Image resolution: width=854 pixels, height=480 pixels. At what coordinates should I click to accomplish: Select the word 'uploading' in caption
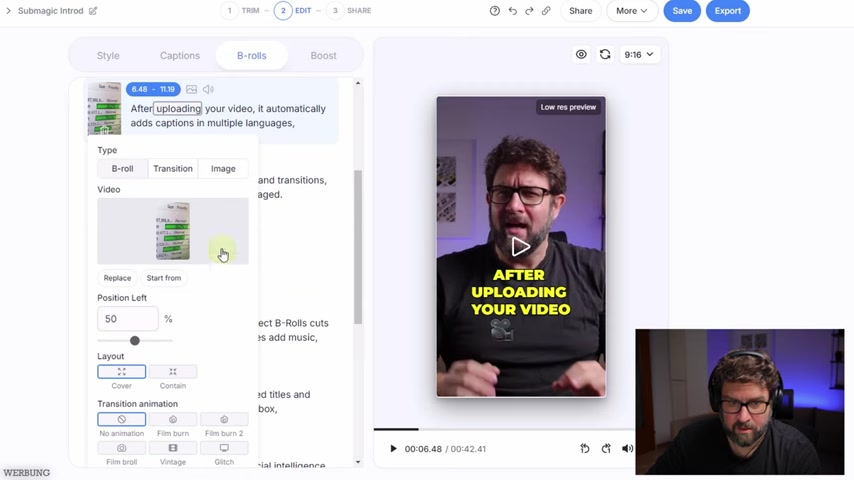pos(178,108)
